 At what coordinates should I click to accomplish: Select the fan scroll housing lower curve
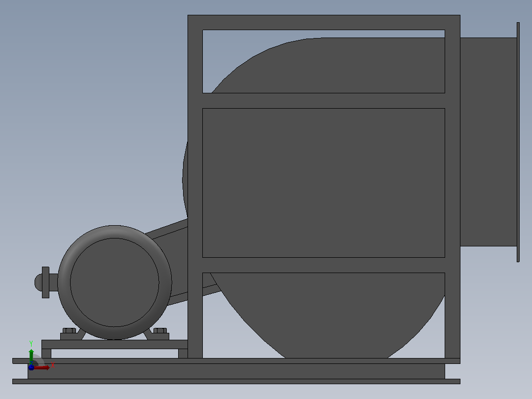tap(327, 315)
